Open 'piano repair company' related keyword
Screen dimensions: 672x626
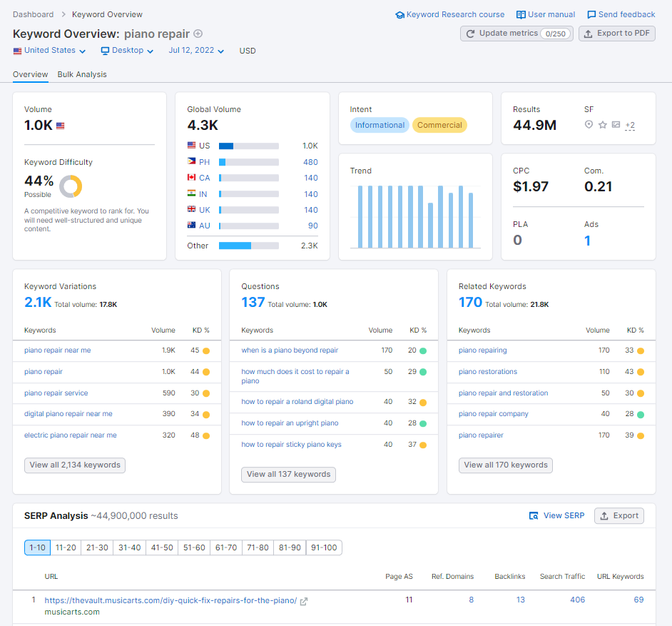[x=493, y=414]
